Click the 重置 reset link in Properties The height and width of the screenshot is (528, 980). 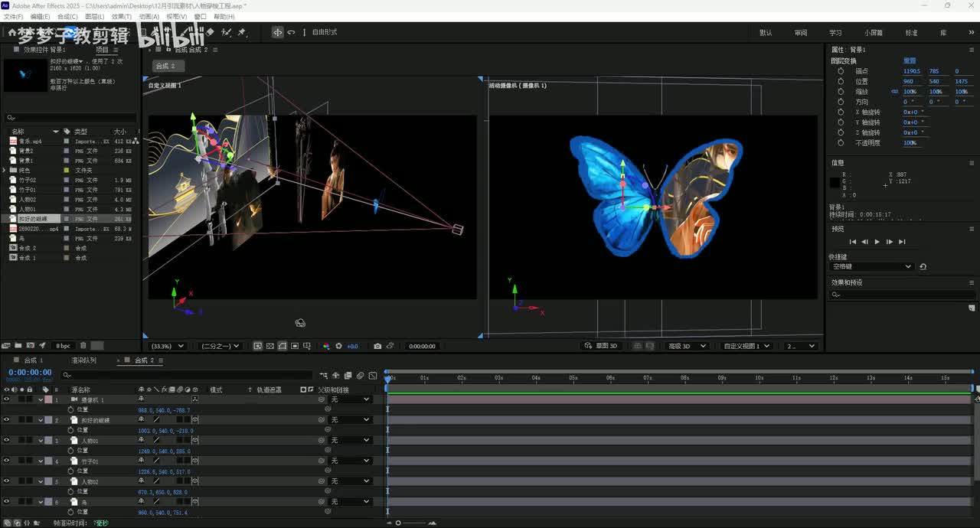(910, 60)
